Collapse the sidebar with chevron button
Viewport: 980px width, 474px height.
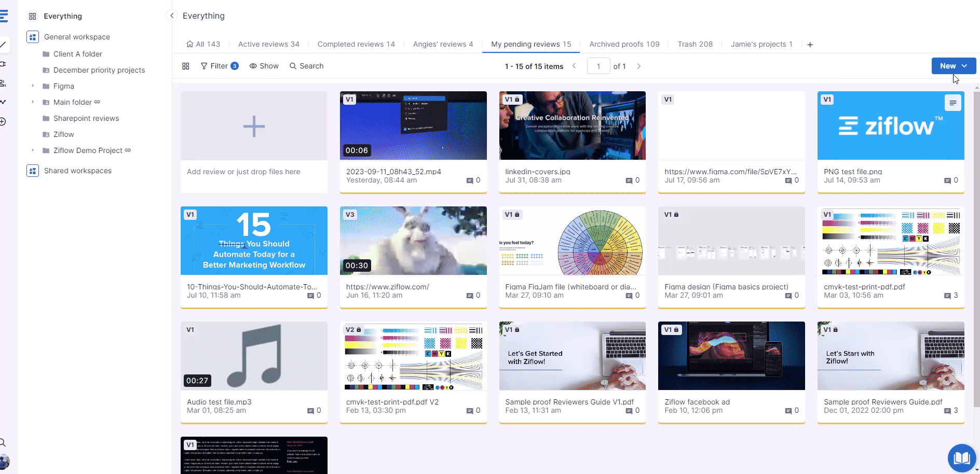[172, 16]
